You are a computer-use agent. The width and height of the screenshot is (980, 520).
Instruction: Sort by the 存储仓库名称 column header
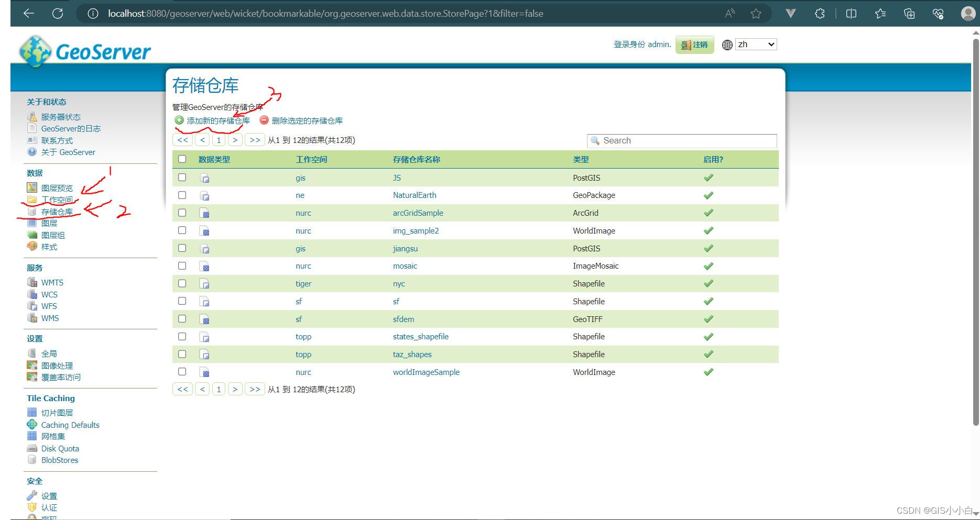click(x=417, y=160)
